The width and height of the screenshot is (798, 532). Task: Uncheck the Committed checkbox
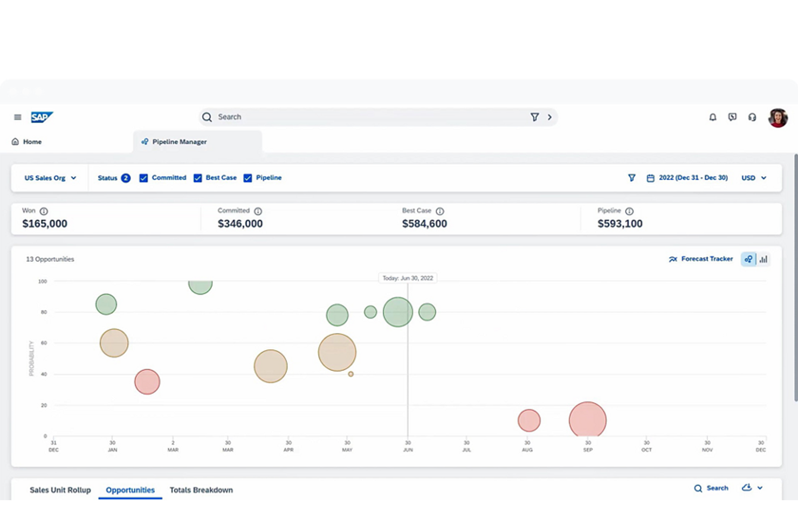143,178
